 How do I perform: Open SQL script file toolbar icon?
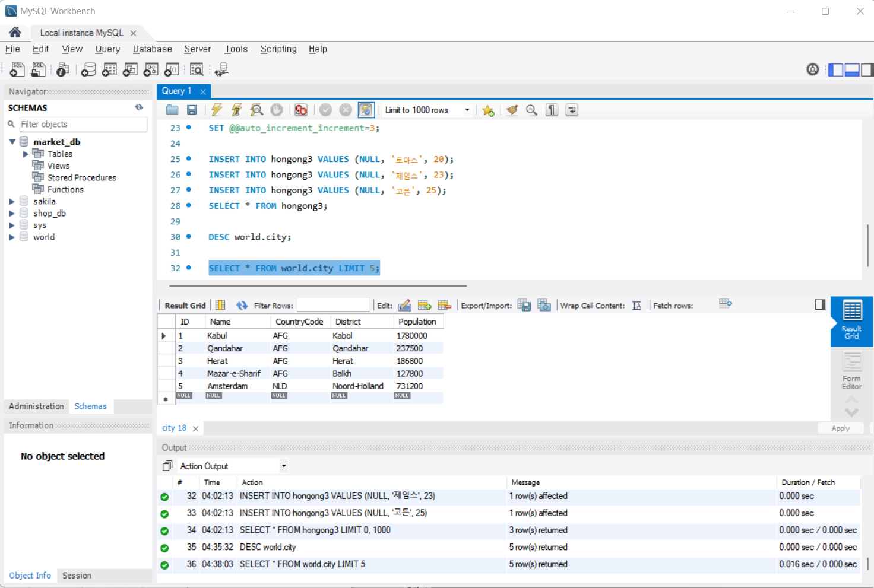click(38, 69)
